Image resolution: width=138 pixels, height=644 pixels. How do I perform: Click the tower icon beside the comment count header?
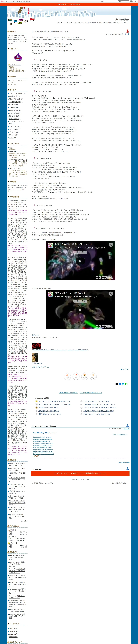coord(127,425)
